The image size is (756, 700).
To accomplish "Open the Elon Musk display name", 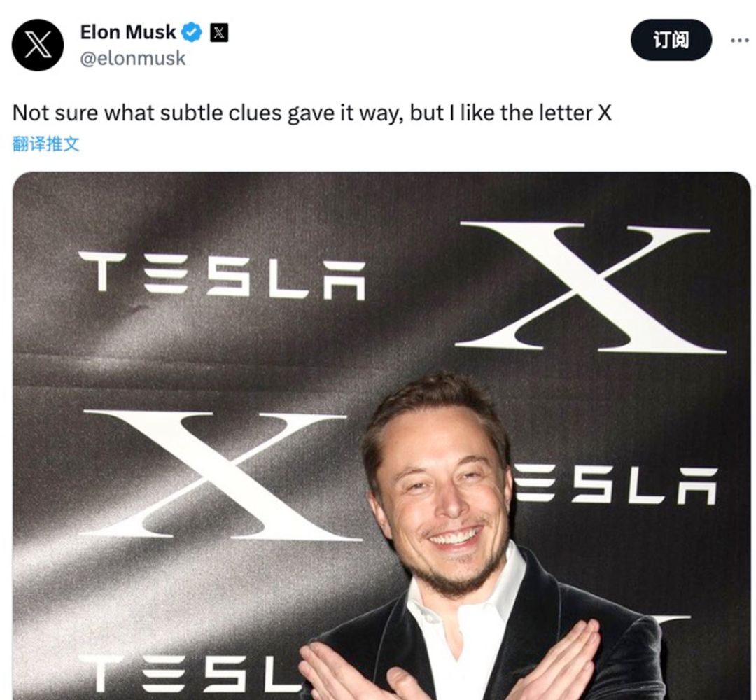I will coord(128,32).
